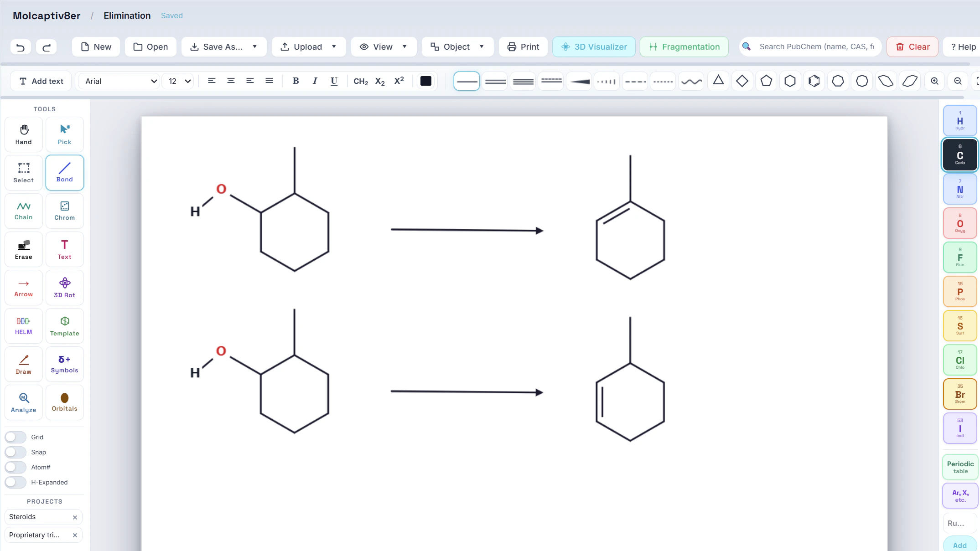Select the Orbitals tool

tap(65, 402)
